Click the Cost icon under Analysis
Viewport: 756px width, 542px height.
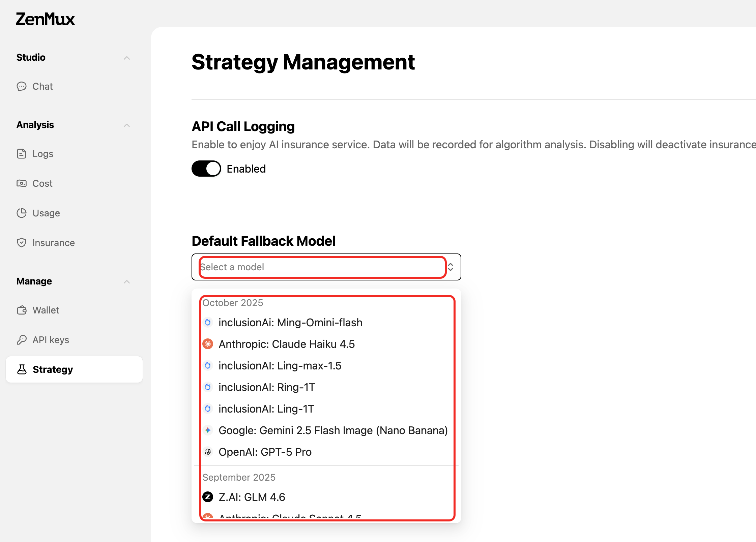(22, 183)
